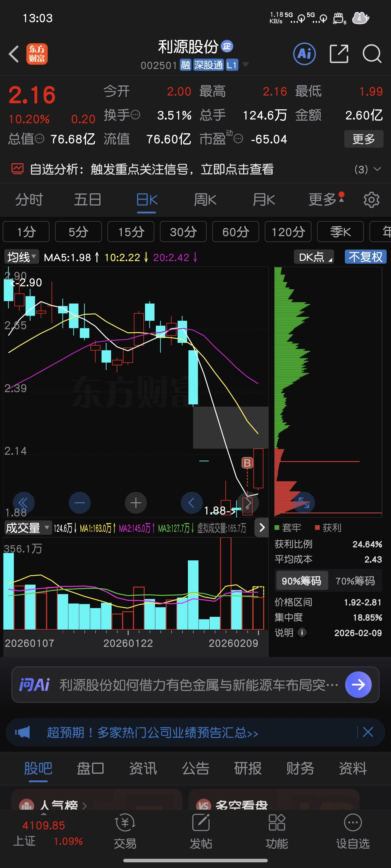Screen dimensions: 391x868
Task: Expand the 自选分析 (3) chevron
Action: pyautogui.click(x=377, y=169)
